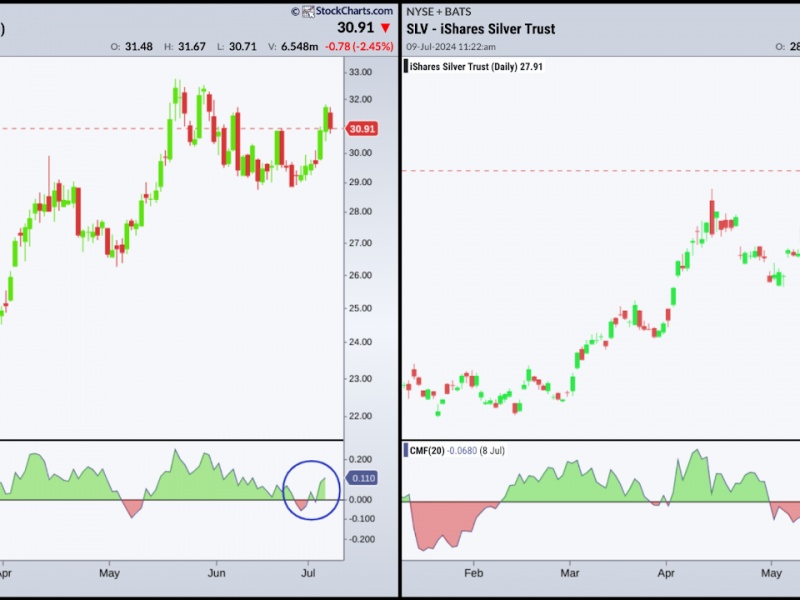The image size is (800, 600).
Task: Click the 33.00 price axis label
Action: [x=360, y=72]
